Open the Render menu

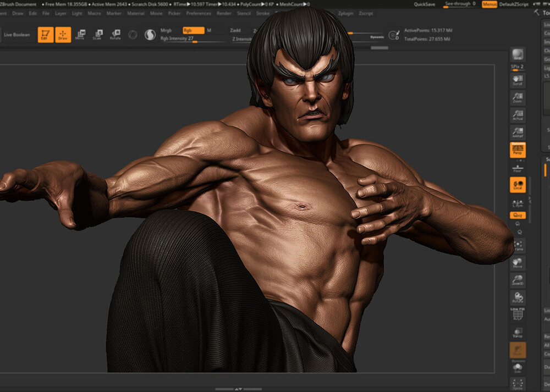click(224, 13)
